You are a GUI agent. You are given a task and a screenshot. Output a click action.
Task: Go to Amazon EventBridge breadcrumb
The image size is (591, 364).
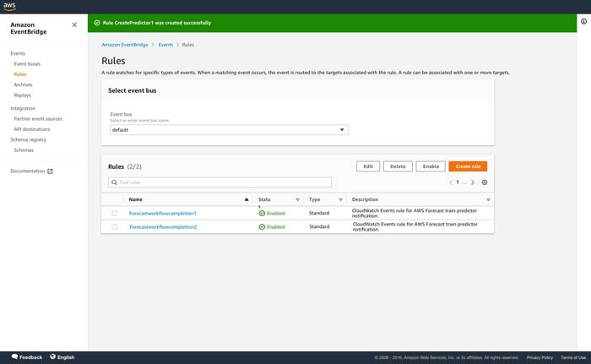tap(125, 45)
